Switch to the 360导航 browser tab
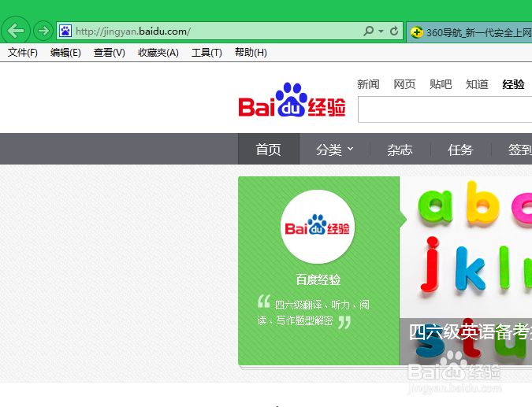Screen dimensions: 532x407 [470, 32]
